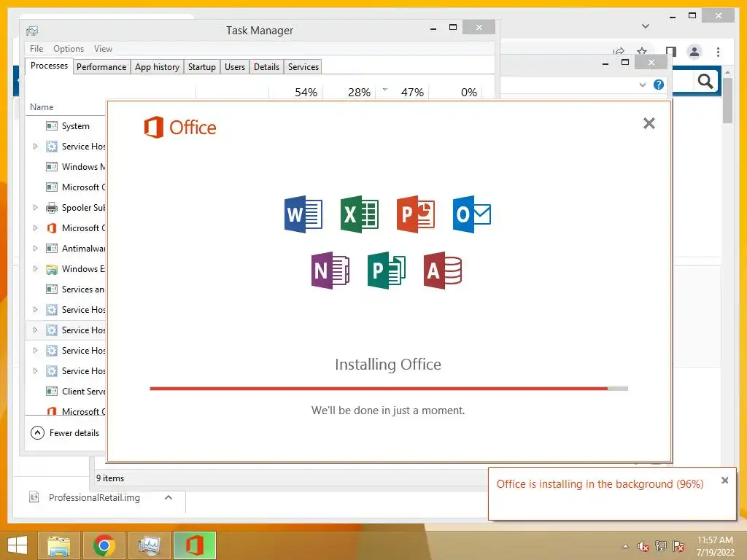Open the Windows Start button
The width and height of the screenshot is (747, 560).
point(18,545)
